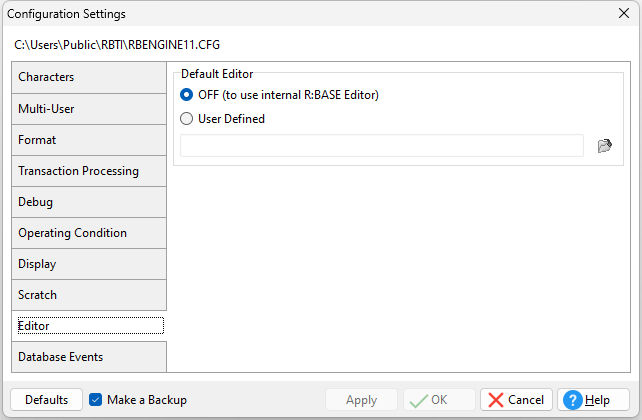This screenshot has width=642, height=420.
Task: Click the Defaults button
Action: [46, 400]
